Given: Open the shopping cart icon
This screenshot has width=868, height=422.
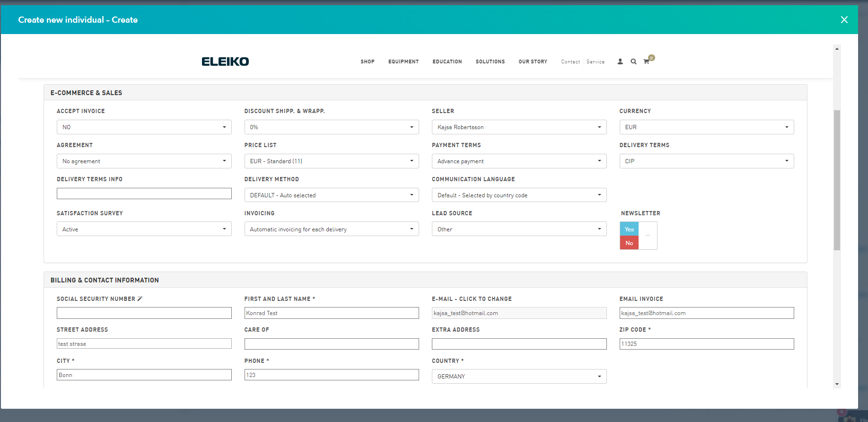Looking at the screenshot, I should [x=647, y=62].
